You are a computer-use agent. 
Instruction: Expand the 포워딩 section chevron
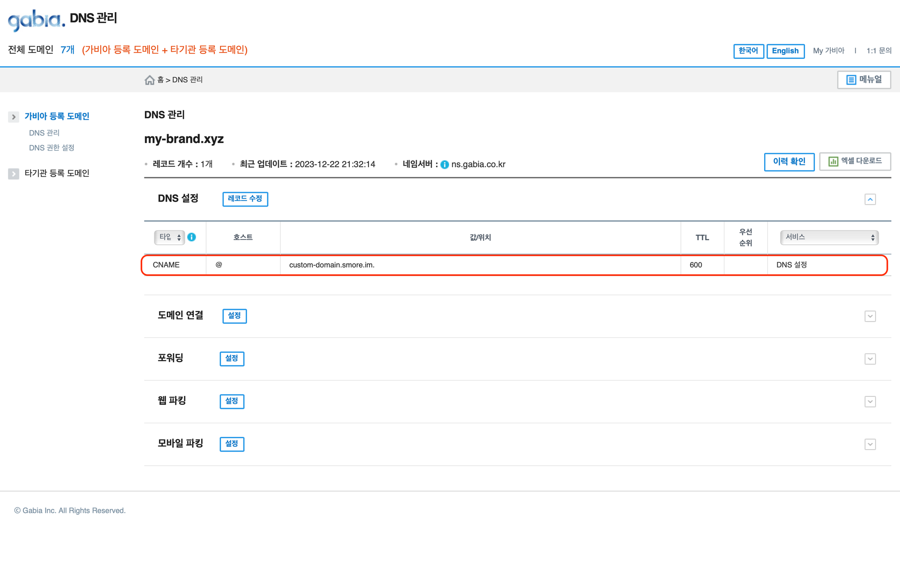[x=870, y=359]
